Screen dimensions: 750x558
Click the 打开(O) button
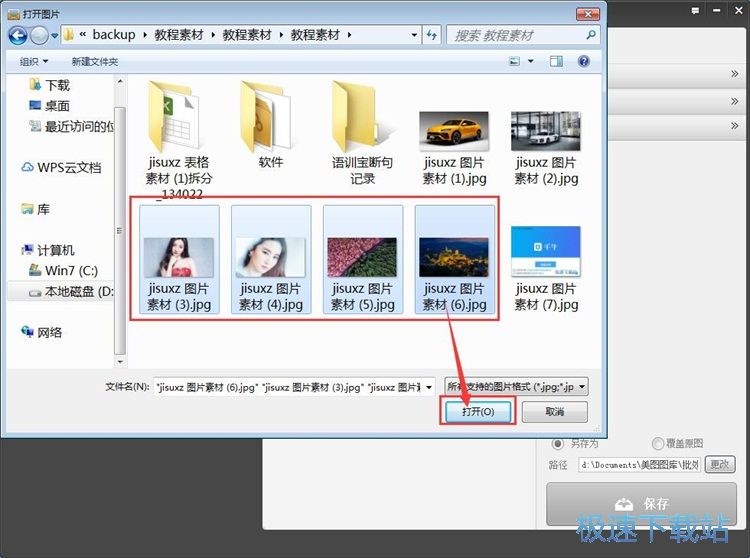pos(477,411)
